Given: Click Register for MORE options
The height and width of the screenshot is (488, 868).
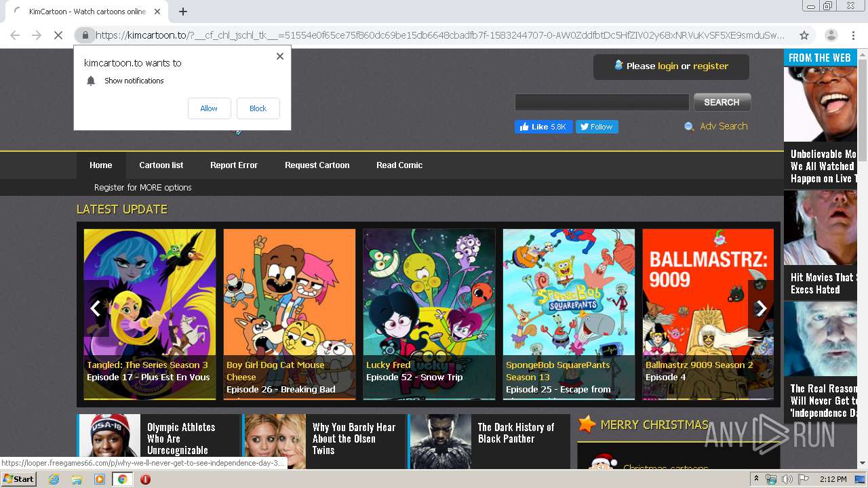Looking at the screenshot, I should click(143, 187).
